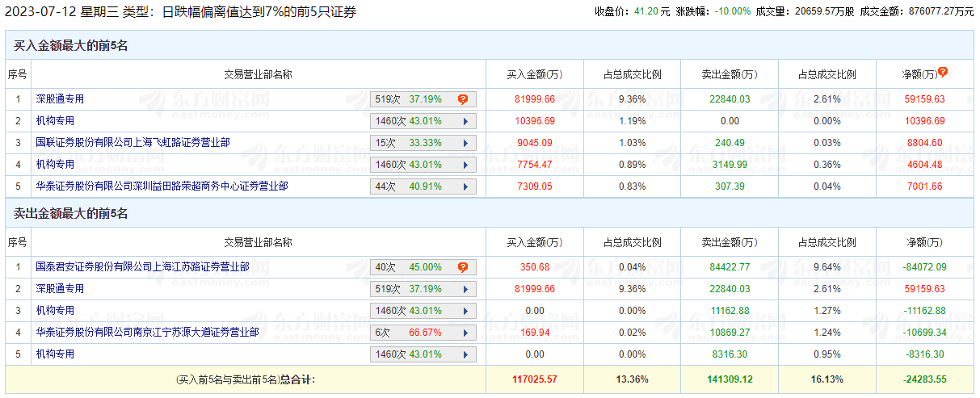Open 国泰君安上海江苏路证券营业部 link
The width and height of the screenshot is (980, 398).
point(142,267)
